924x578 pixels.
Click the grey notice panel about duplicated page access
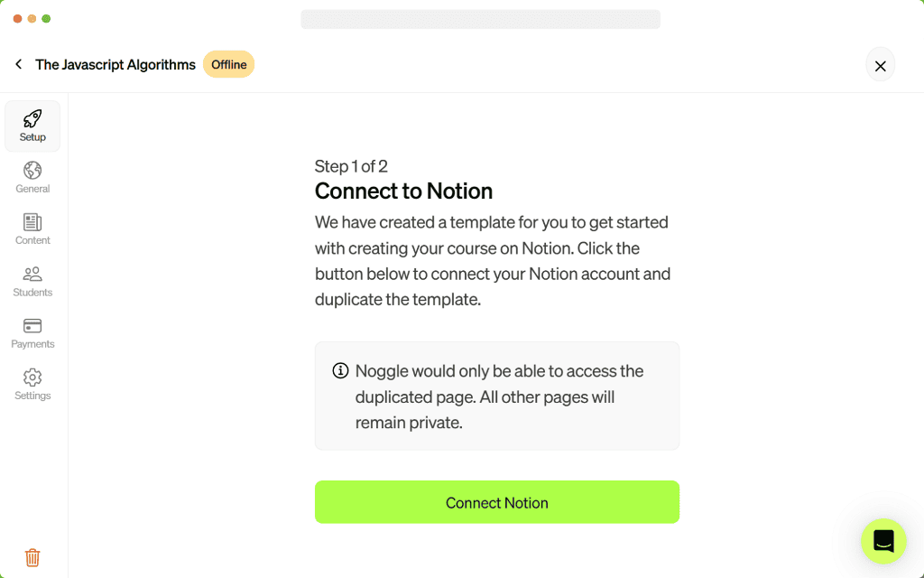click(x=496, y=396)
